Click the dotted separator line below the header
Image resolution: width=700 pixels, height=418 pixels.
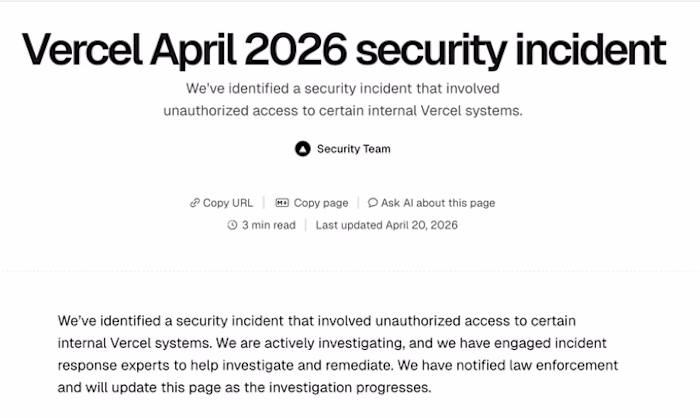point(350,270)
